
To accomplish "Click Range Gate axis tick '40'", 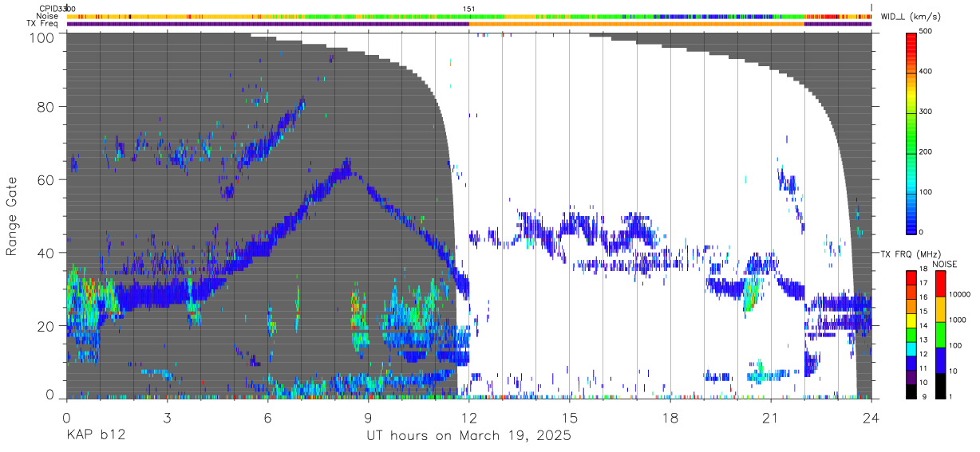I will tap(47, 253).
